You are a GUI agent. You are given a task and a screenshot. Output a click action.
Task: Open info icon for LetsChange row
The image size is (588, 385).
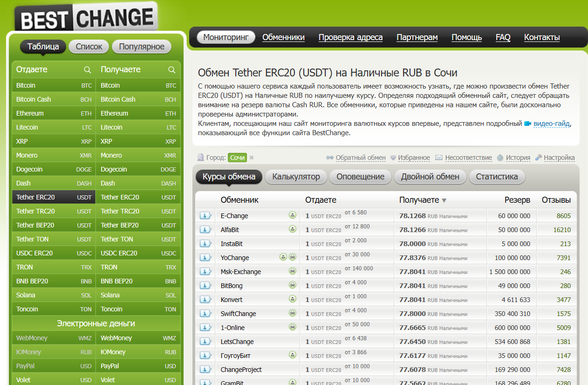tap(205, 341)
